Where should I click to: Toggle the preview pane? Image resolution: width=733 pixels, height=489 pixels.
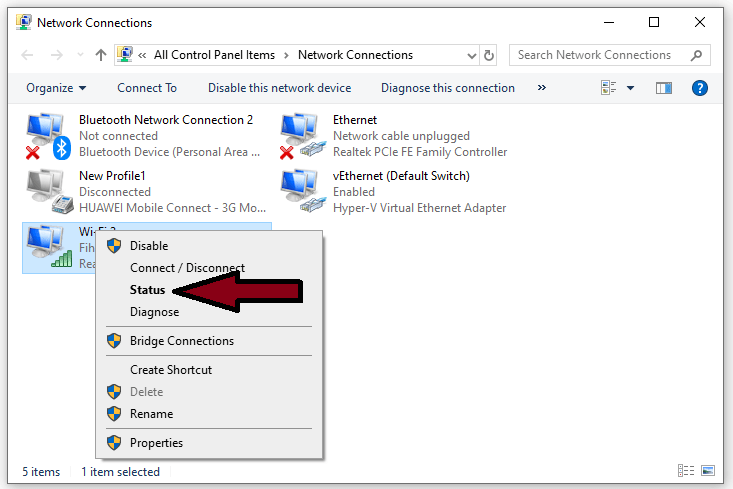[x=664, y=88]
